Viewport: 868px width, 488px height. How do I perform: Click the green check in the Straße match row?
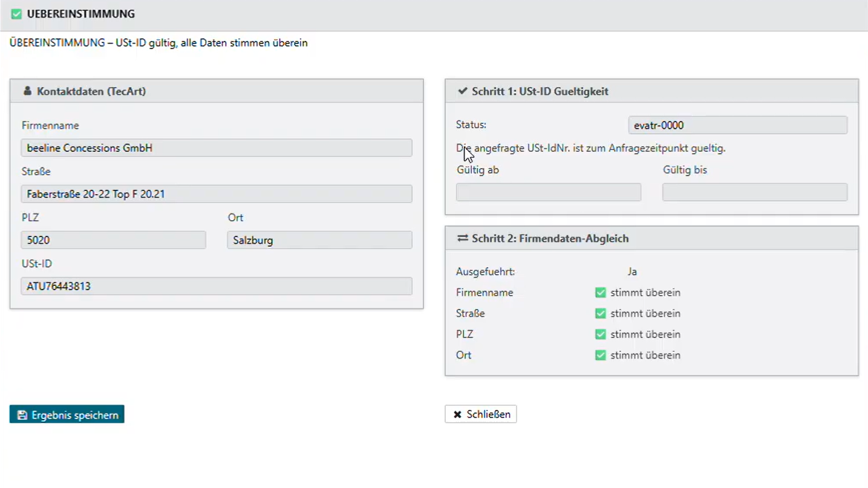tap(601, 313)
